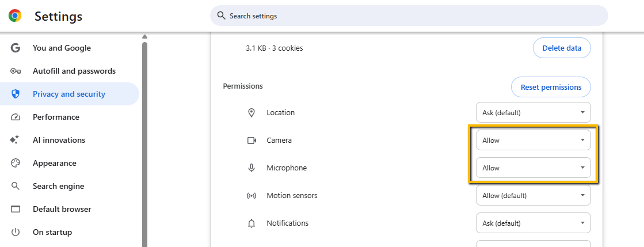Click the AI innovations sparkle icon
The image size is (644, 247).
tap(16, 140)
